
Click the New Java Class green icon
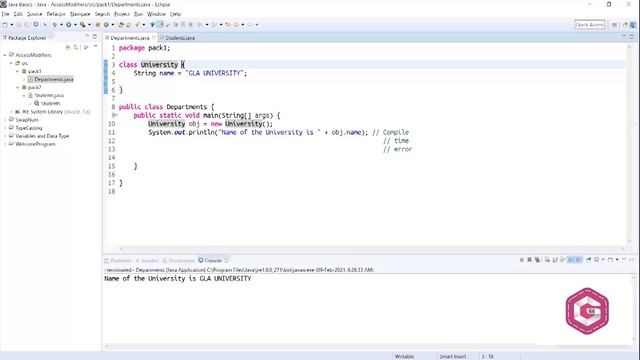coord(106,25)
